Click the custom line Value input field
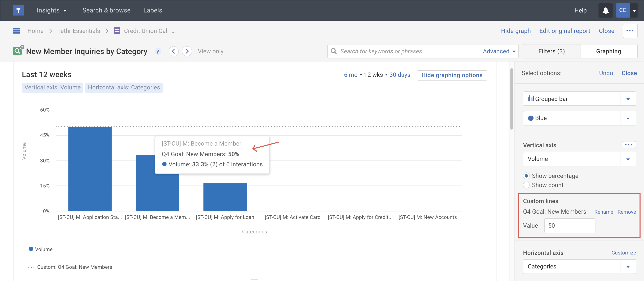Viewport: 644px width, 281px height. point(570,226)
